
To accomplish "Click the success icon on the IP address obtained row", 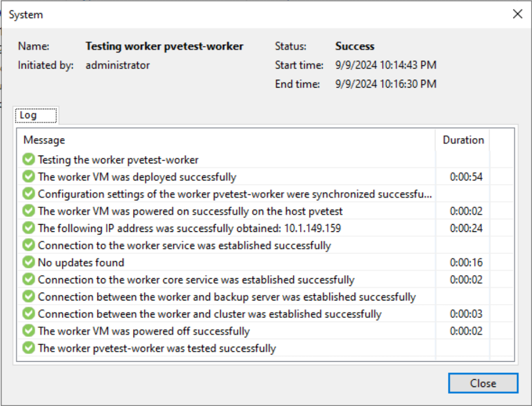I will [28, 228].
